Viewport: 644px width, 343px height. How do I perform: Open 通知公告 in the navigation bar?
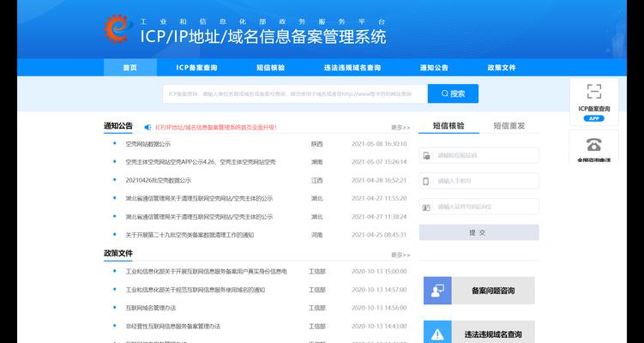coord(434,68)
